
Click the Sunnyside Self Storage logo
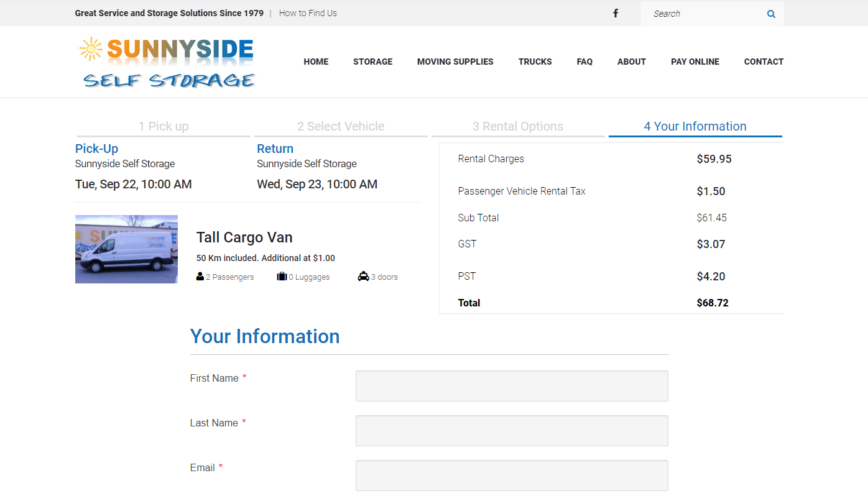click(x=168, y=62)
